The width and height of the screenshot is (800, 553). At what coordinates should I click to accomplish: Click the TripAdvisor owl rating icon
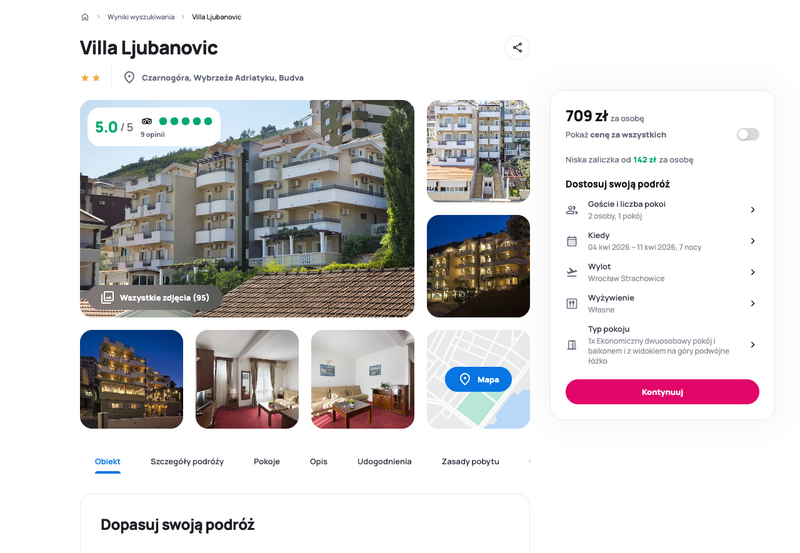point(147,121)
